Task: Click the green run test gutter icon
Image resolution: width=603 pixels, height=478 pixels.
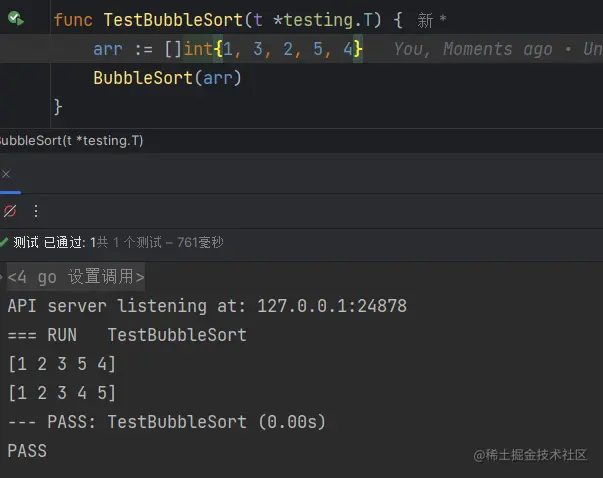Action: tap(16, 18)
